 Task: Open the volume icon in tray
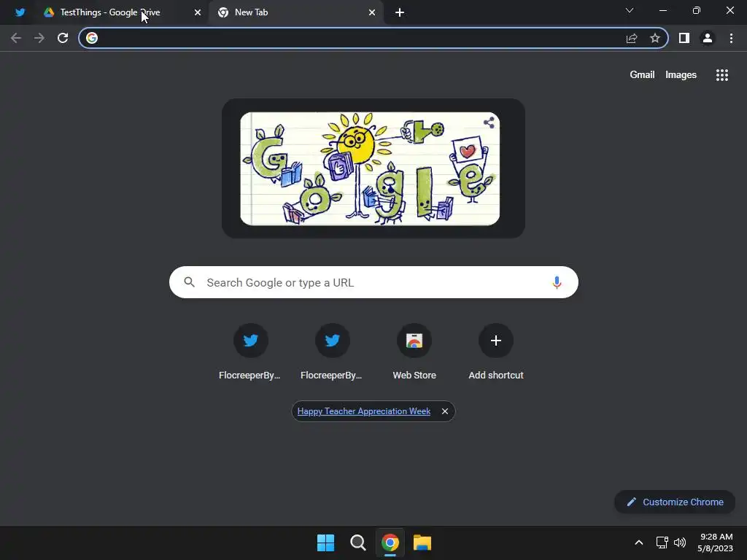680,542
